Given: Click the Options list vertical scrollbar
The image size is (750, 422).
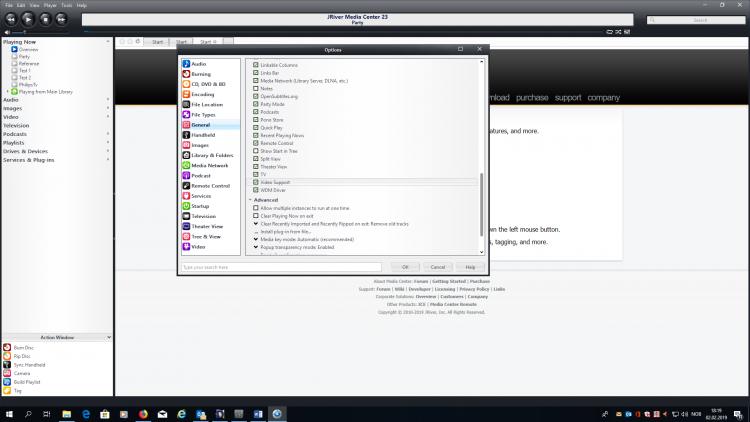Looking at the screenshot, I should (481, 205).
